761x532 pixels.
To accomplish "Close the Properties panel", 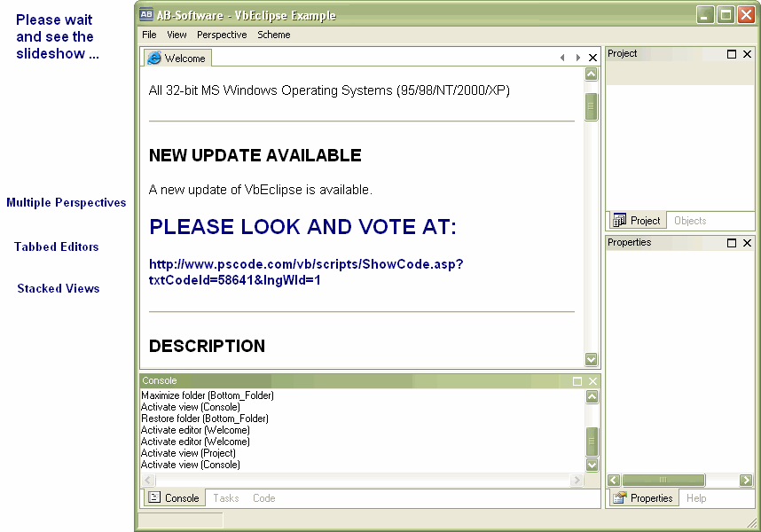I will (x=747, y=243).
